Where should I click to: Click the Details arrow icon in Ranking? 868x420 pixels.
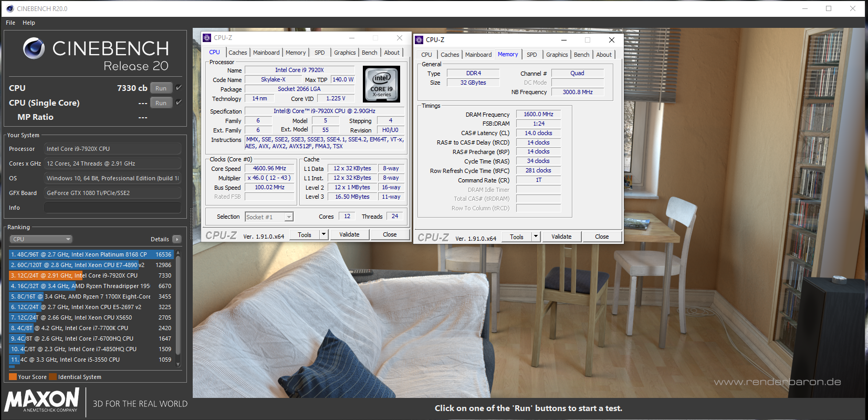177,239
